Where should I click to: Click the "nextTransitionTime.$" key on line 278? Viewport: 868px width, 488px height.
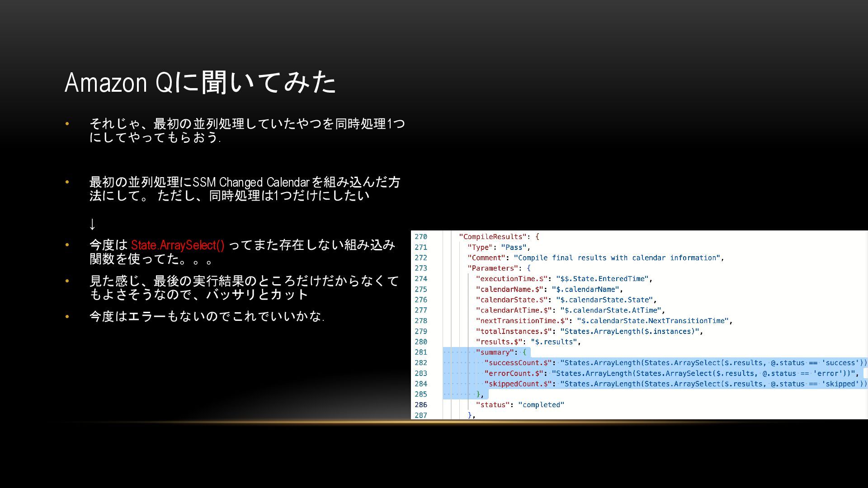[522, 321]
